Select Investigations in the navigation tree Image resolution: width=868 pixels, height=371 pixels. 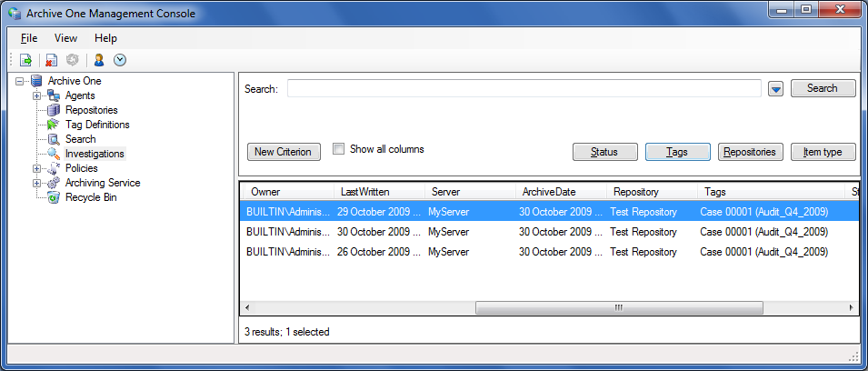[x=95, y=154]
